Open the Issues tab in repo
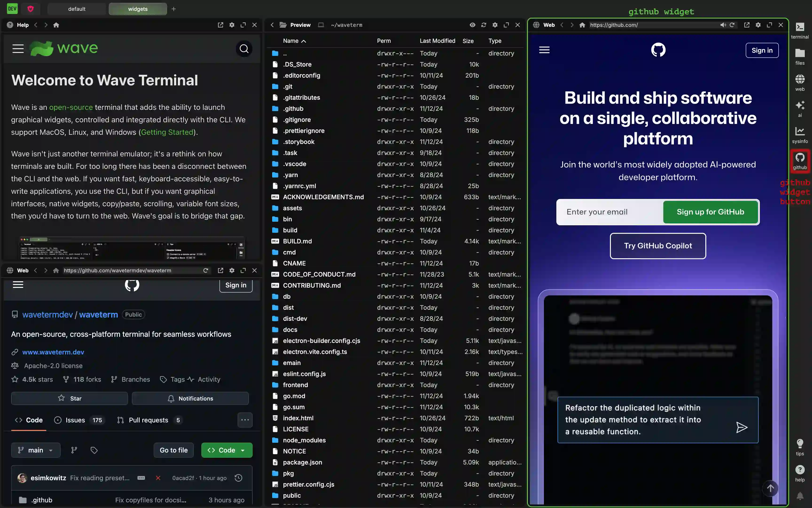Image resolution: width=812 pixels, height=508 pixels. click(x=79, y=420)
